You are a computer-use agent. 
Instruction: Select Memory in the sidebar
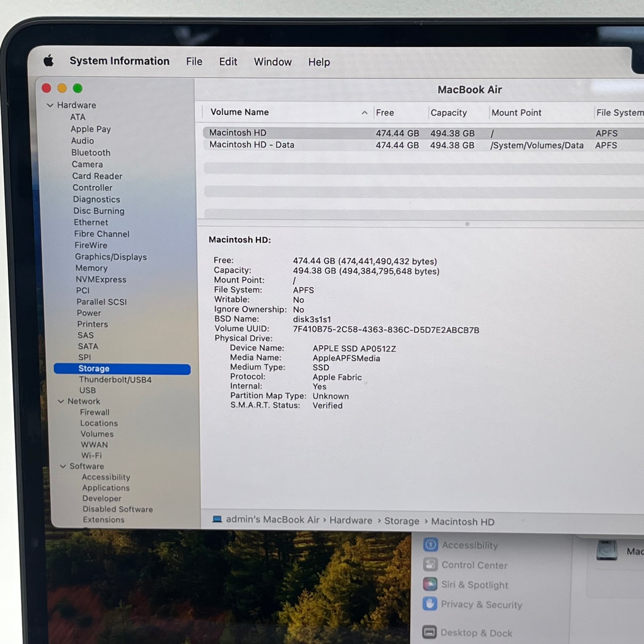(x=91, y=268)
